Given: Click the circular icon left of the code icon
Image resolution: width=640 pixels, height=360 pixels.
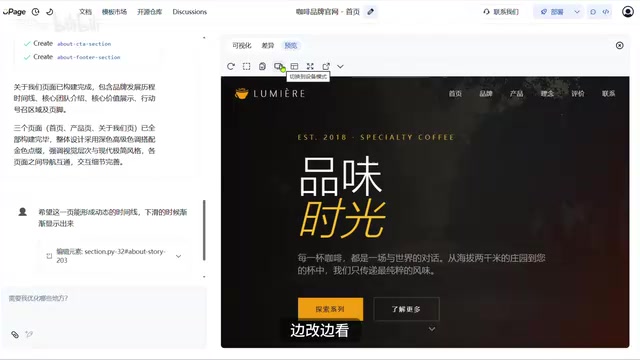Looking at the screenshot, I should pos(593,12).
